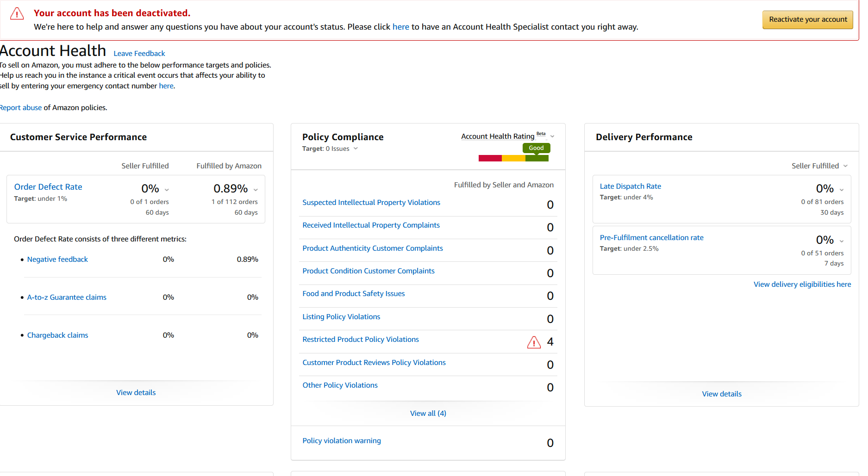
Task: Open the Negative feedback link
Action: pos(57,260)
